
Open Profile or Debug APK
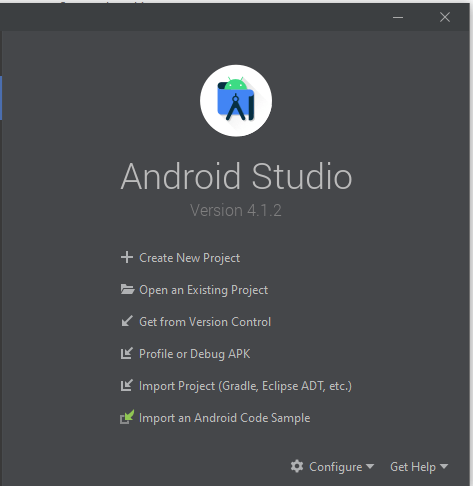tap(195, 354)
